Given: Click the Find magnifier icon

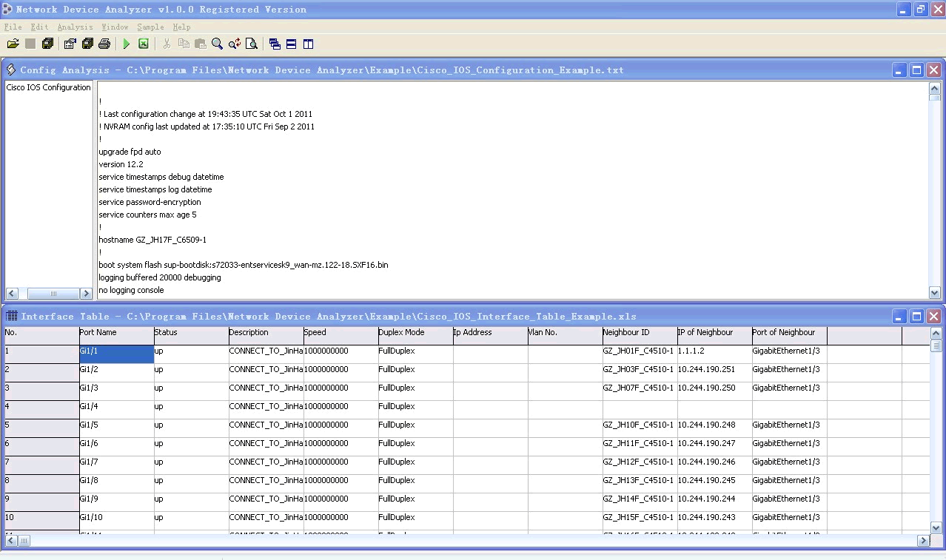Looking at the screenshot, I should (217, 44).
